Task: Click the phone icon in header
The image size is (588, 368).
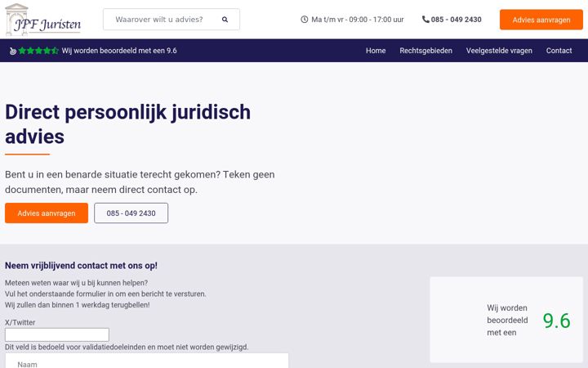Action: click(x=425, y=19)
